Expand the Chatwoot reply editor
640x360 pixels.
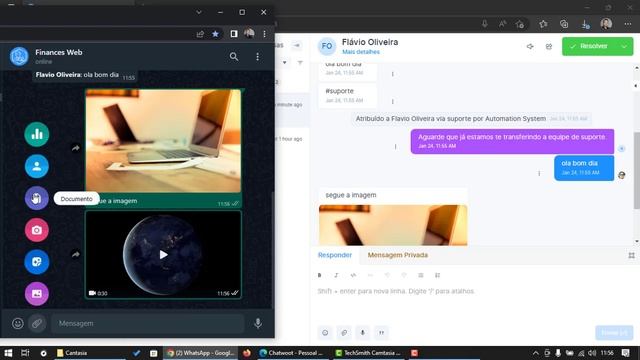click(631, 255)
